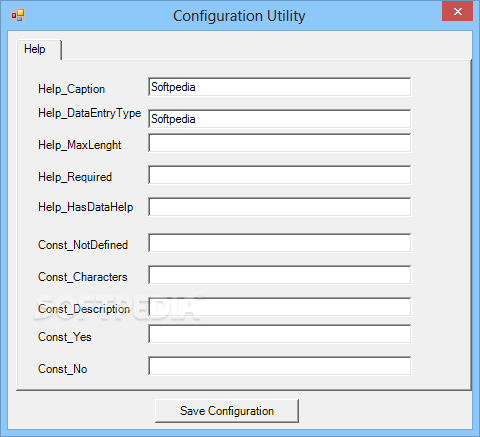The height and width of the screenshot is (437, 480).
Task: Click the Help_Required label
Action: pyautogui.click(x=75, y=177)
